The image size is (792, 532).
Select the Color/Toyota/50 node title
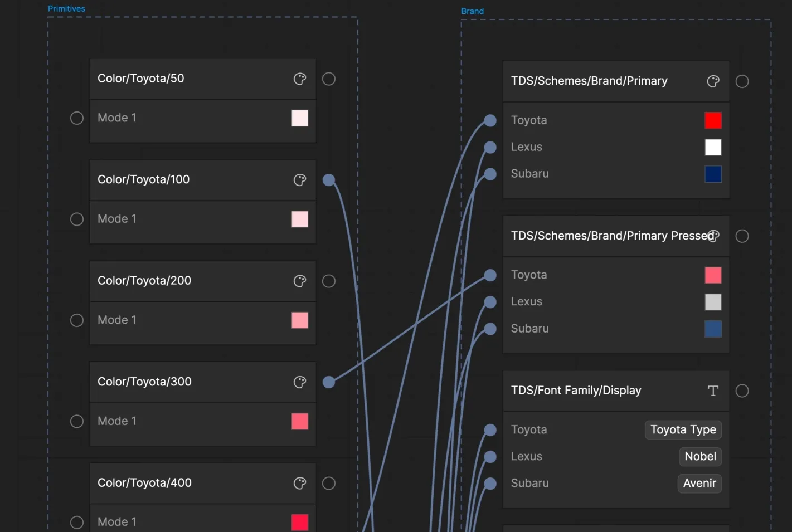141,79
